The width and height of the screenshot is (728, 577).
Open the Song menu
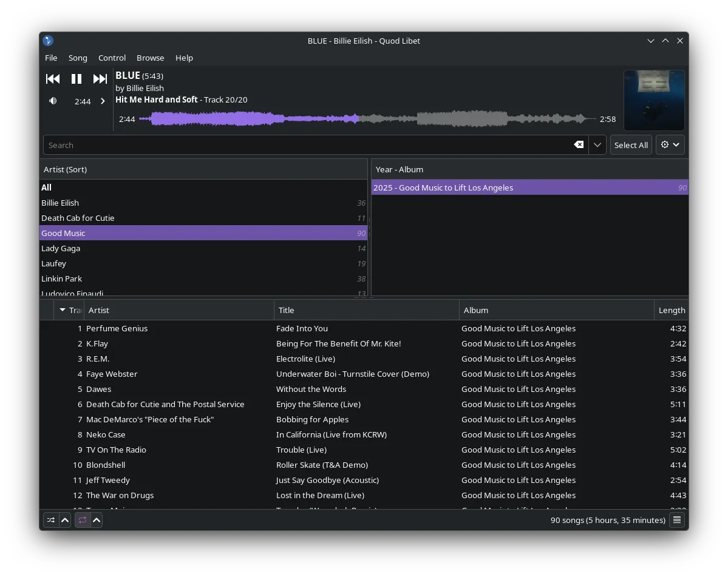(x=78, y=58)
